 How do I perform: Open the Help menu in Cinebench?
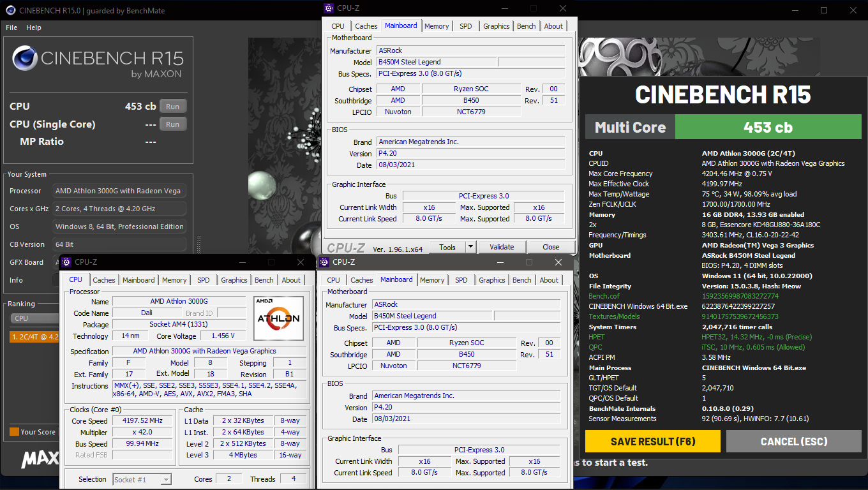click(x=34, y=27)
